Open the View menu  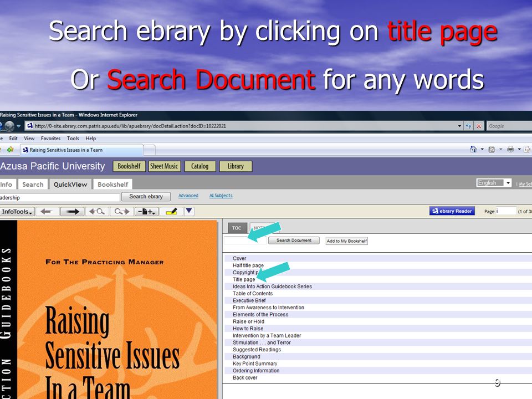coord(29,139)
